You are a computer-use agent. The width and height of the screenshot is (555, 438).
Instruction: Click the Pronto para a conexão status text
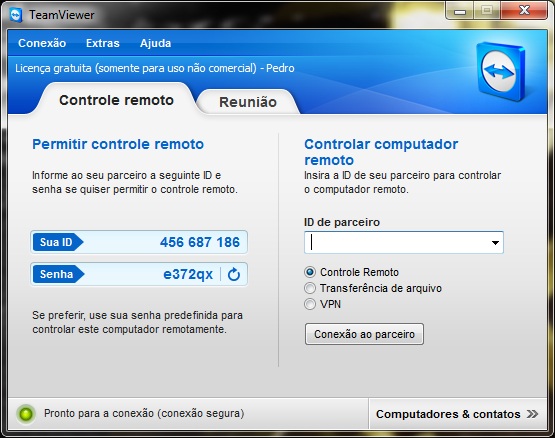tap(144, 413)
